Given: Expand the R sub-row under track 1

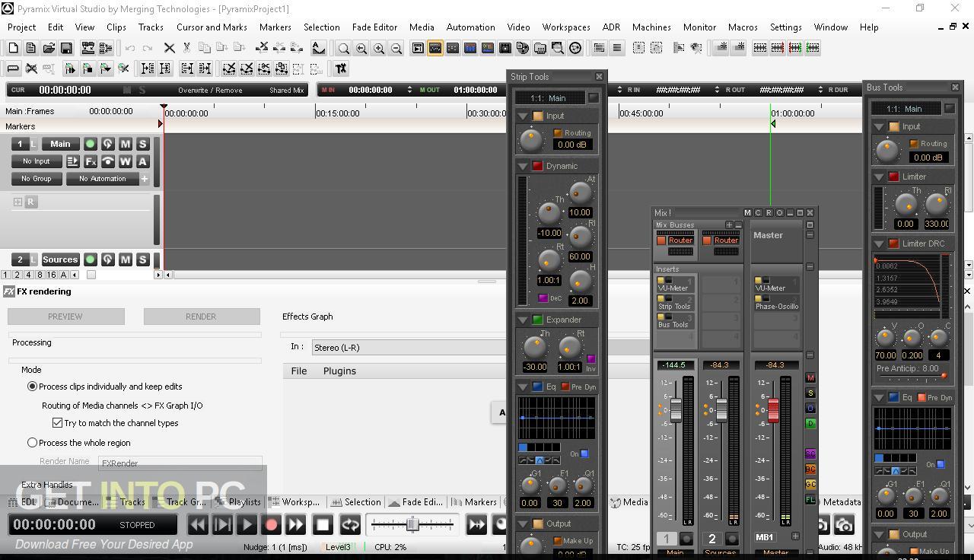Looking at the screenshot, I should (18, 202).
